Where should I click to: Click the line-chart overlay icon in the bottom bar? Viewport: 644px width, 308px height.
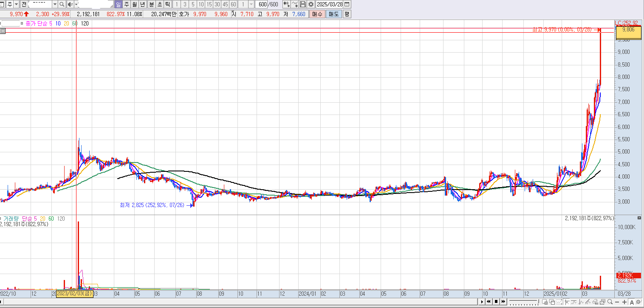[574, 302]
